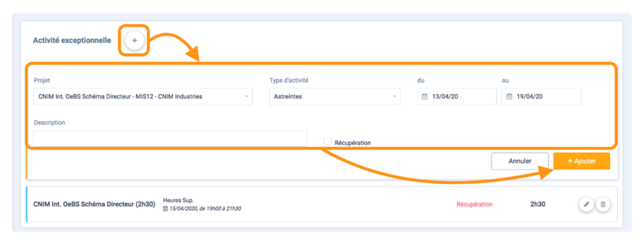
Task: Expand the Type d'activité dropdown showing Astreintes
Action: 335,97
